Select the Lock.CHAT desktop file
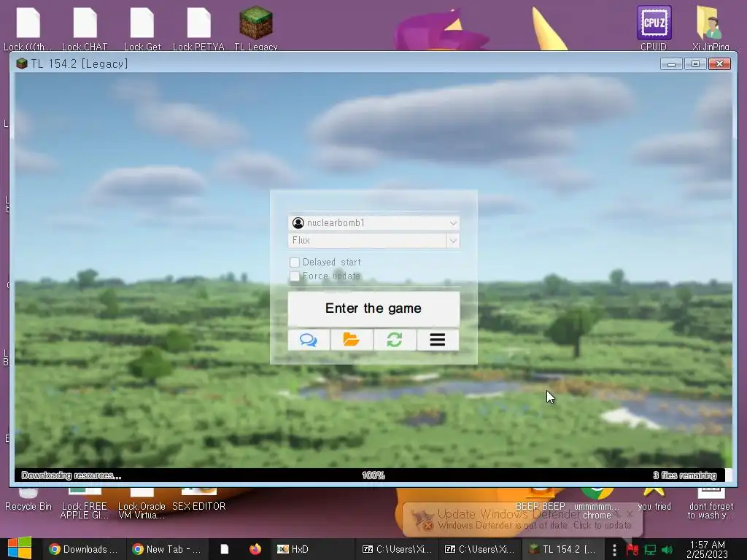747x560 pixels. 85,28
